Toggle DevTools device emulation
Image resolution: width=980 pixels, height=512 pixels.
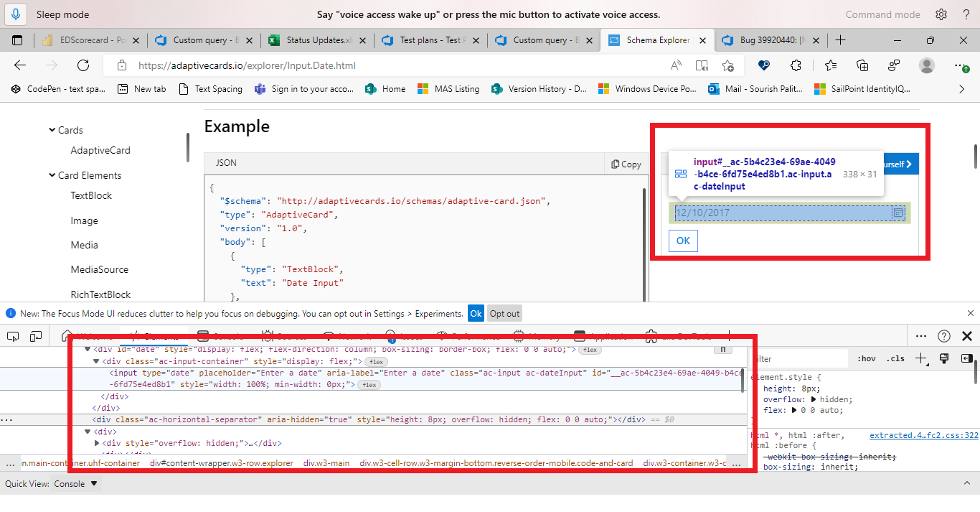click(x=36, y=336)
